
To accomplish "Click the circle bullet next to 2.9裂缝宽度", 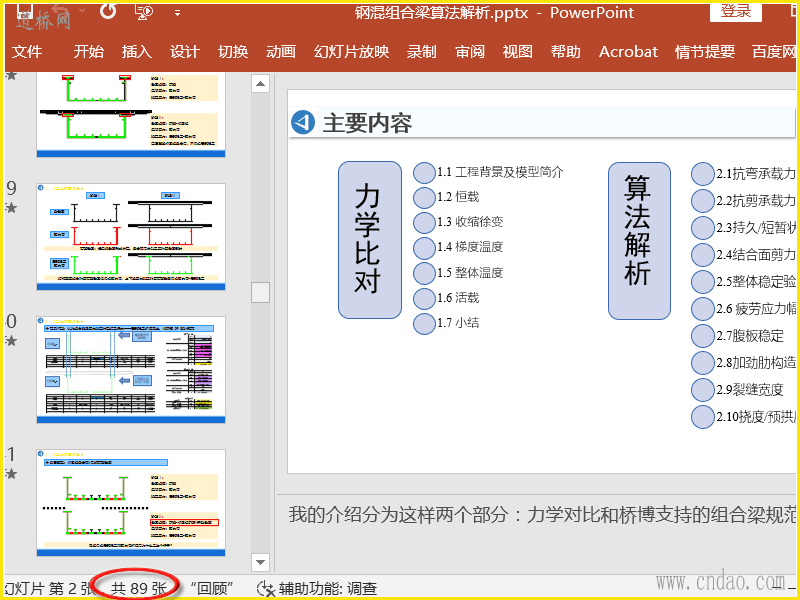I will tap(703, 390).
